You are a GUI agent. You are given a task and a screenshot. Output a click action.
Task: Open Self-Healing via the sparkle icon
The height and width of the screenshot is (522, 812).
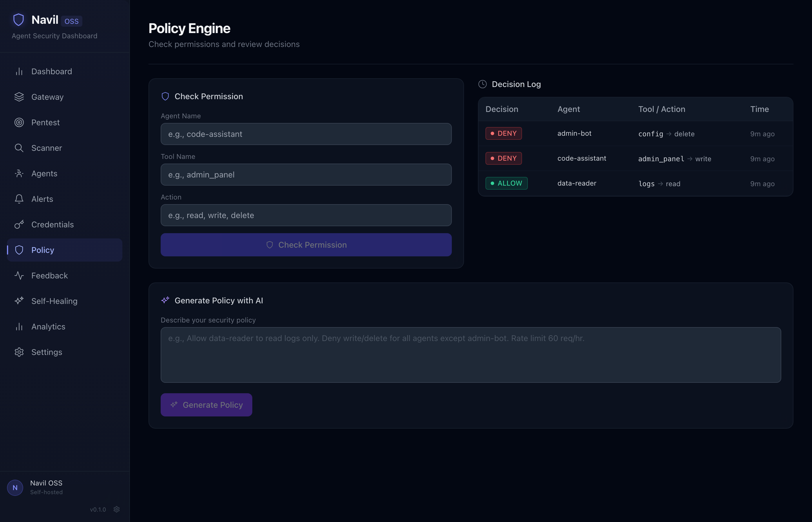[19, 301]
